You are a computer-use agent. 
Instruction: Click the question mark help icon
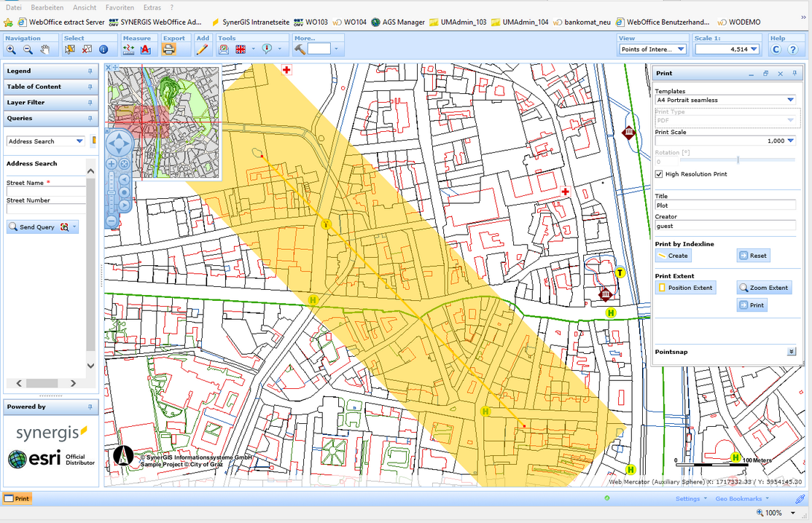click(792, 50)
